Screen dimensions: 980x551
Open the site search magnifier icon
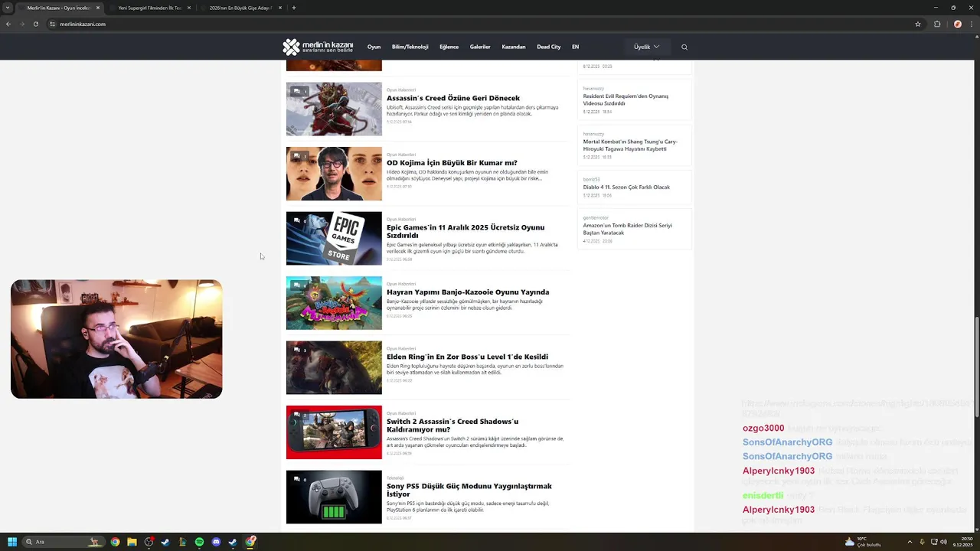[x=684, y=47]
